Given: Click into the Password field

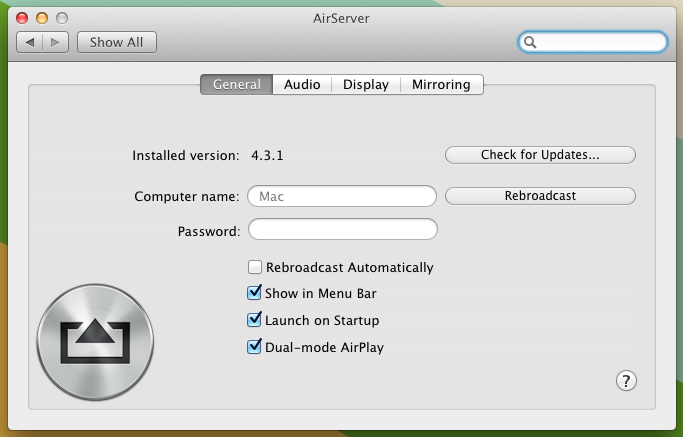Looking at the screenshot, I should (x=343, y=229).
